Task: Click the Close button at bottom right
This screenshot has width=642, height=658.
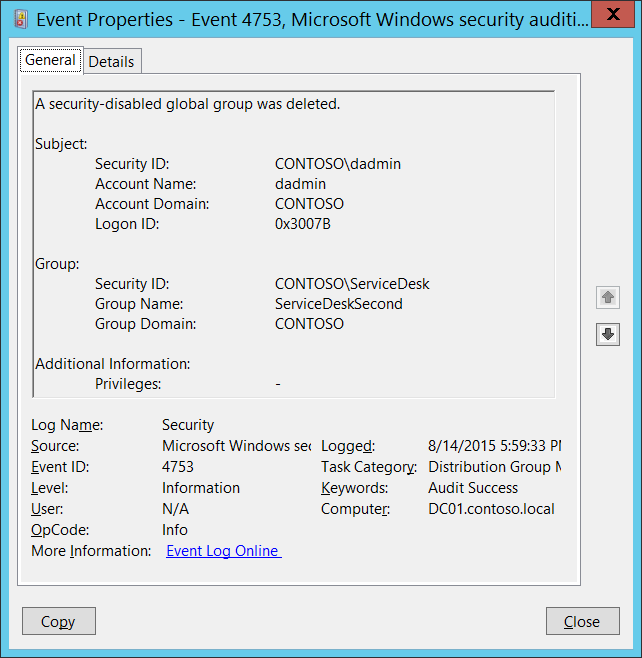Action: [x=582, y=621]
